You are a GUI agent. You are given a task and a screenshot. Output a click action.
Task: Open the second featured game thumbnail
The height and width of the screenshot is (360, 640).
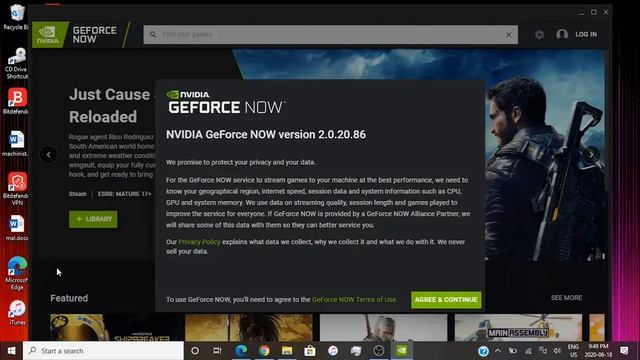[249, 327]
